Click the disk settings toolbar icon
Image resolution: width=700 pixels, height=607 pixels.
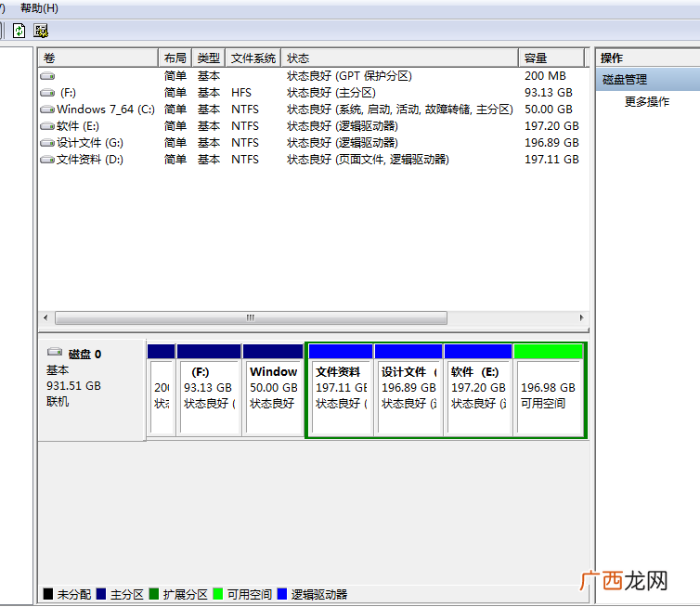point(41,31)
